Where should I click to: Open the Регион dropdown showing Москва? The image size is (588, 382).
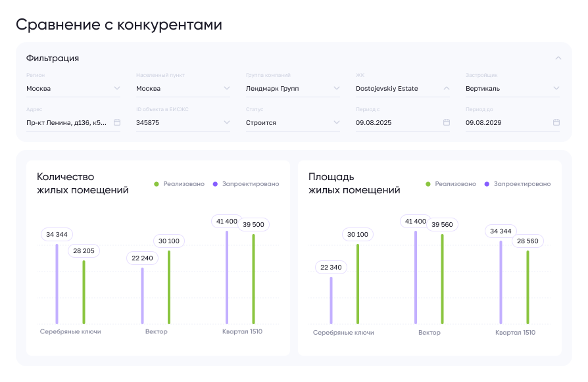pos(73,89)
